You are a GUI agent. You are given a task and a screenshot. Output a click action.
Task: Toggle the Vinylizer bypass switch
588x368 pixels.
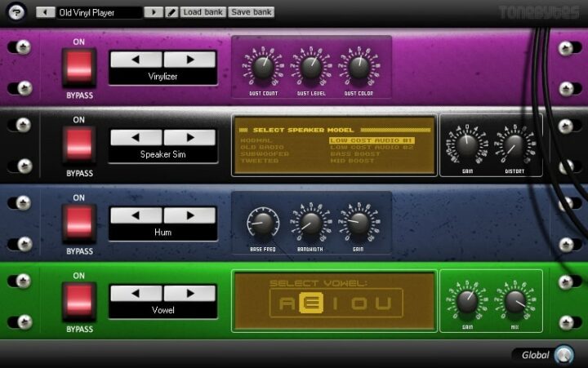point(79,66)
